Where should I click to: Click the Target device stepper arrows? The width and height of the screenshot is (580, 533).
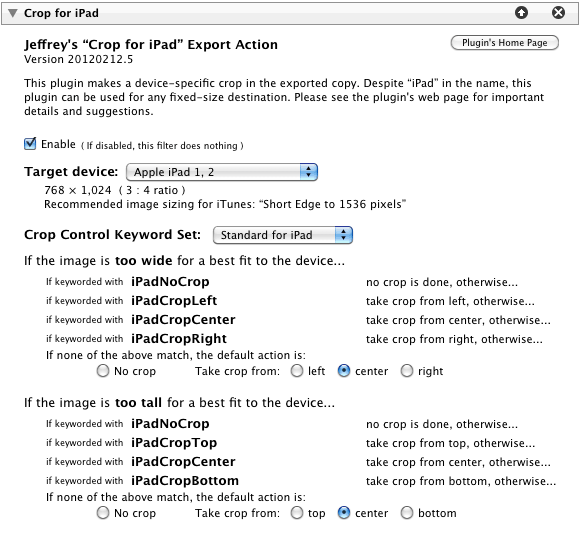point(308,172)
